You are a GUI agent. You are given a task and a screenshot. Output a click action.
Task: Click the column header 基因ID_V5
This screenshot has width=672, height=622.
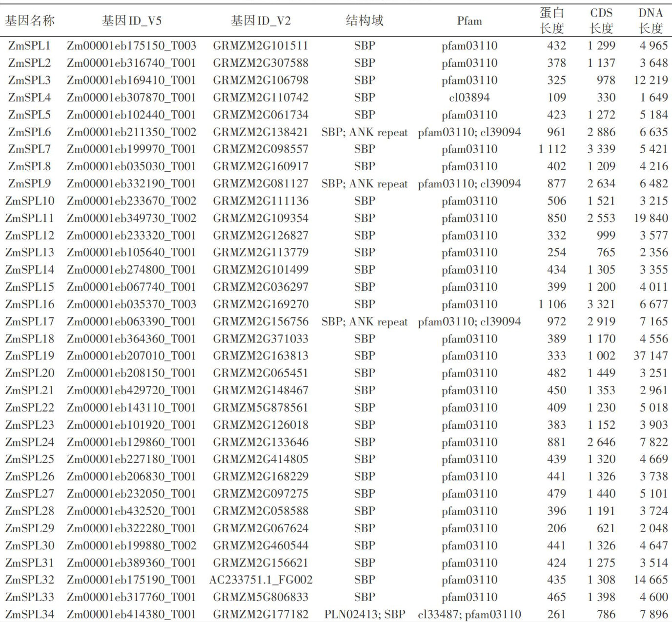coord(132,20)
